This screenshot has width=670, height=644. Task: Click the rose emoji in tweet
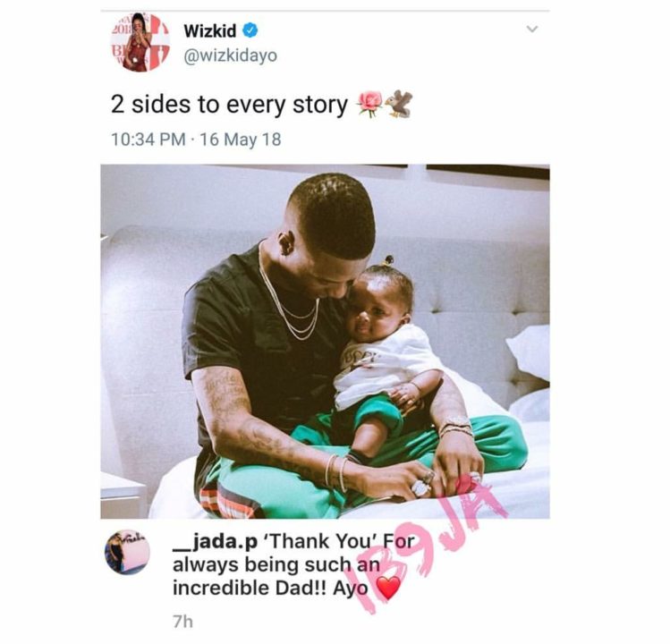tap(369, 104)
